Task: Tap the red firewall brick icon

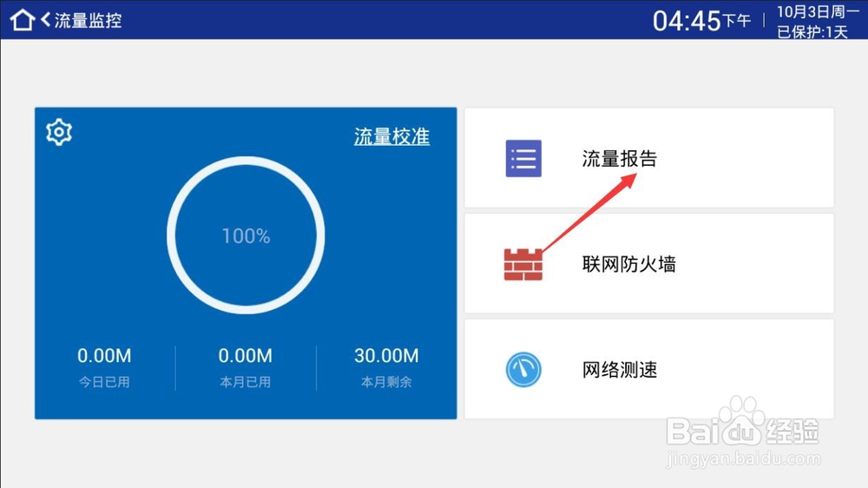Action: click(x=523, y=264)
